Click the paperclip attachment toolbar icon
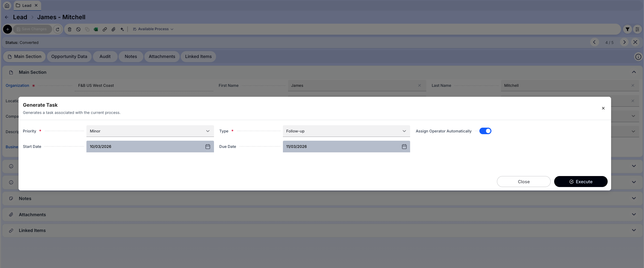The image size is (644, 268). (x=114, y=29)
